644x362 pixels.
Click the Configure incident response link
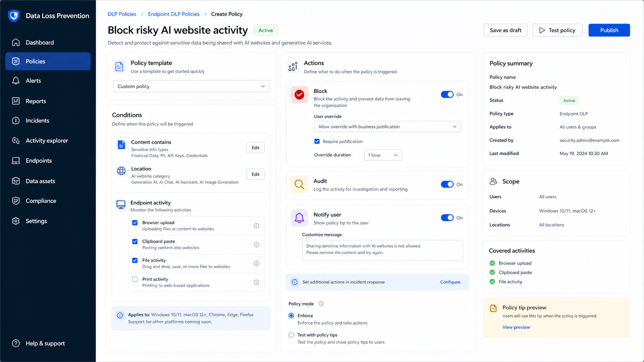[x=450, y=282]
